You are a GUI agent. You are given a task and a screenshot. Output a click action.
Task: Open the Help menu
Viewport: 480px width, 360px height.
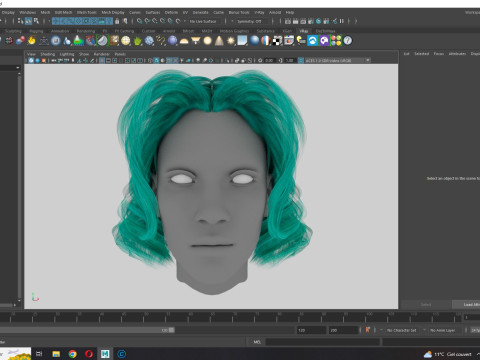pos(290,12)
